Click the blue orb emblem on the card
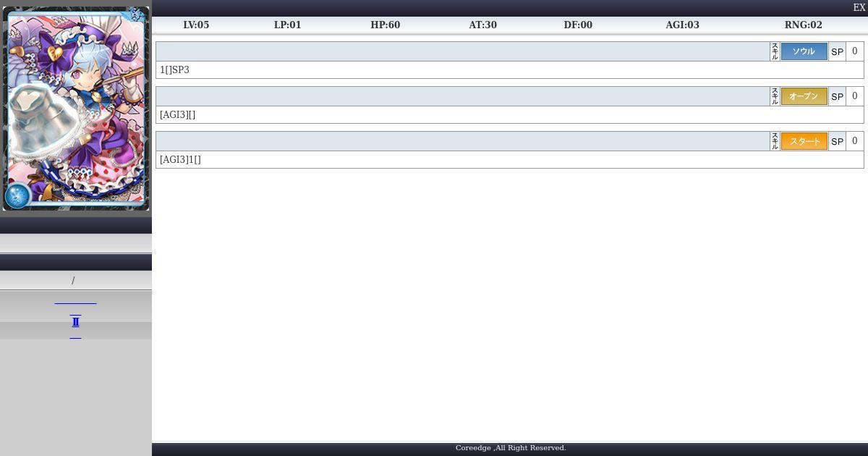 (17, 196)
